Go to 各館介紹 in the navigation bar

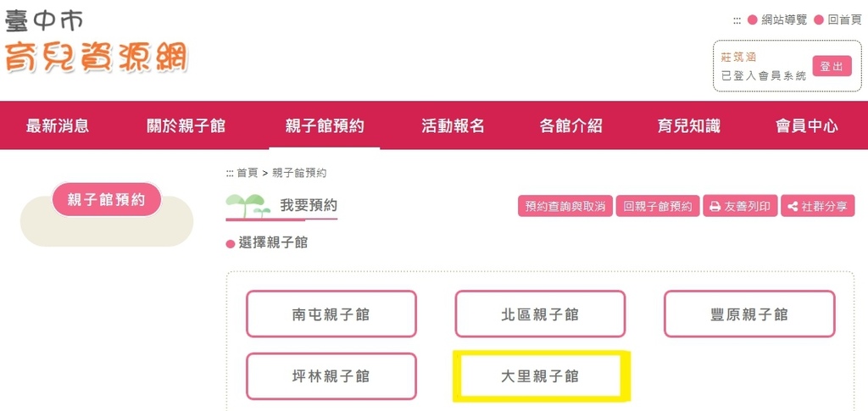click(x=571, y=126)
